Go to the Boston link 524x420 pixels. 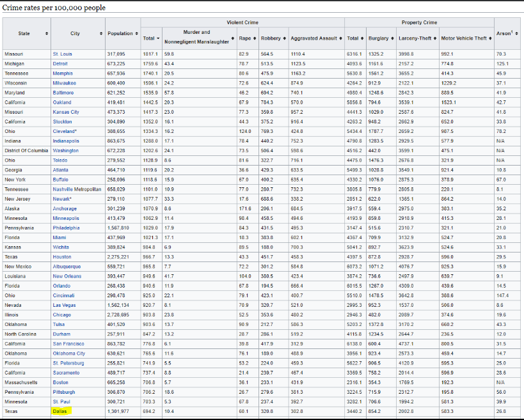pos(61,384)
